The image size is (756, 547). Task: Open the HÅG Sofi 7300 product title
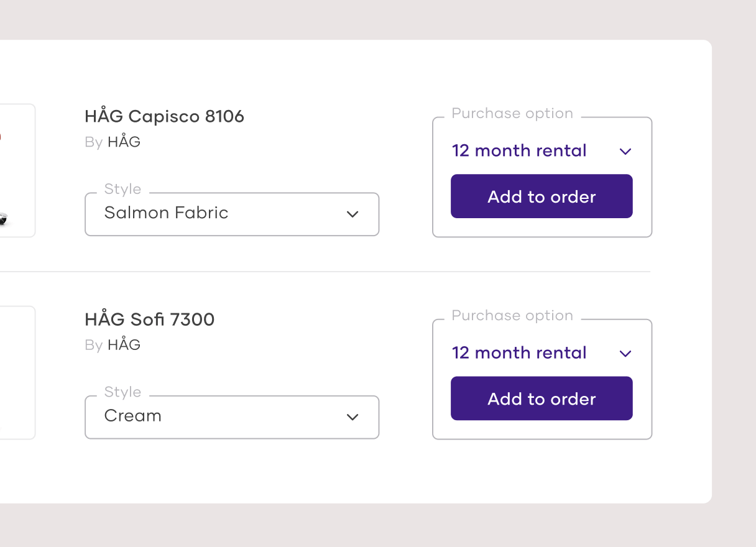pyautogui.click(x=149, y=319)
